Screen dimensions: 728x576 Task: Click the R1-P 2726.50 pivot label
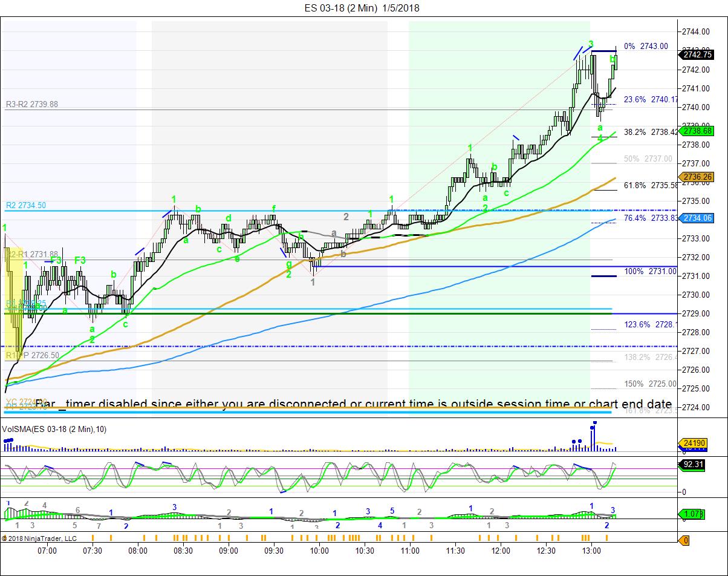32,355
